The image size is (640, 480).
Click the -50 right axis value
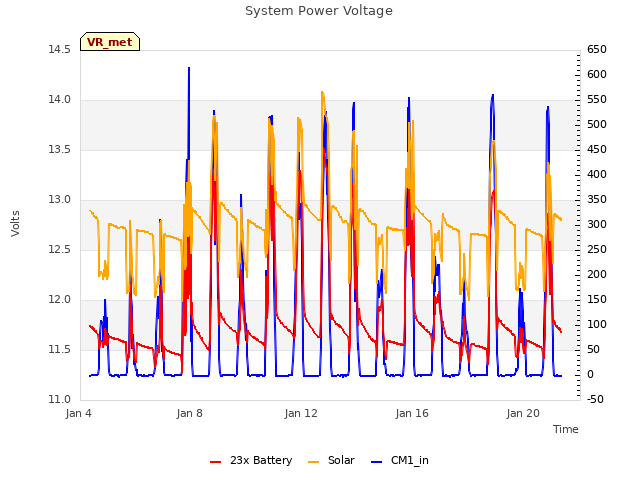595,399
